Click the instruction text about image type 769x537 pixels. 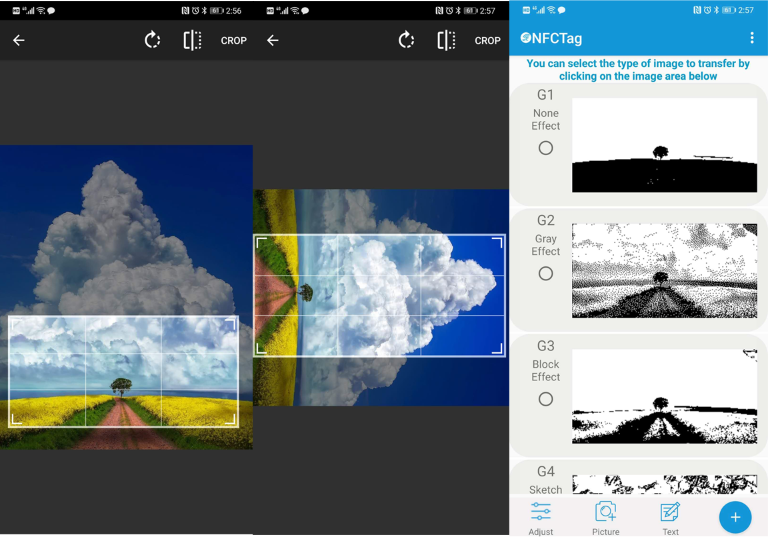click(638, 70)
